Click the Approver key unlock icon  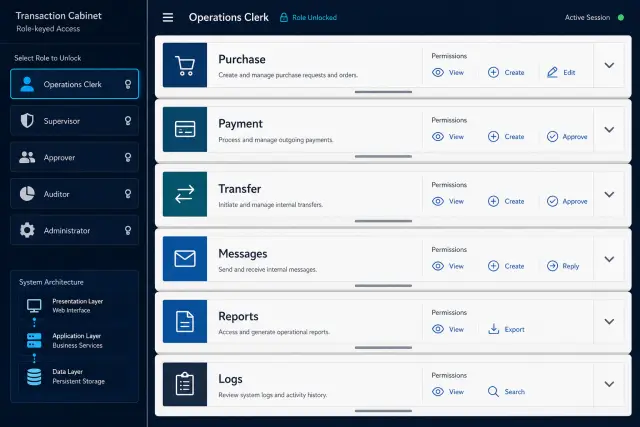pos(128,157)
